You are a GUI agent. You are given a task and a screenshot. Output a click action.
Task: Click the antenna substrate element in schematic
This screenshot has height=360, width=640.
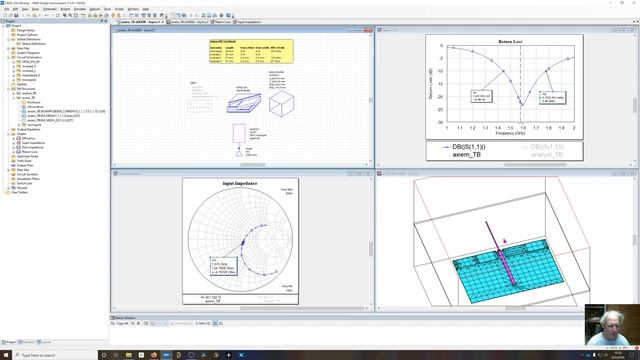(x=244, y=102)
